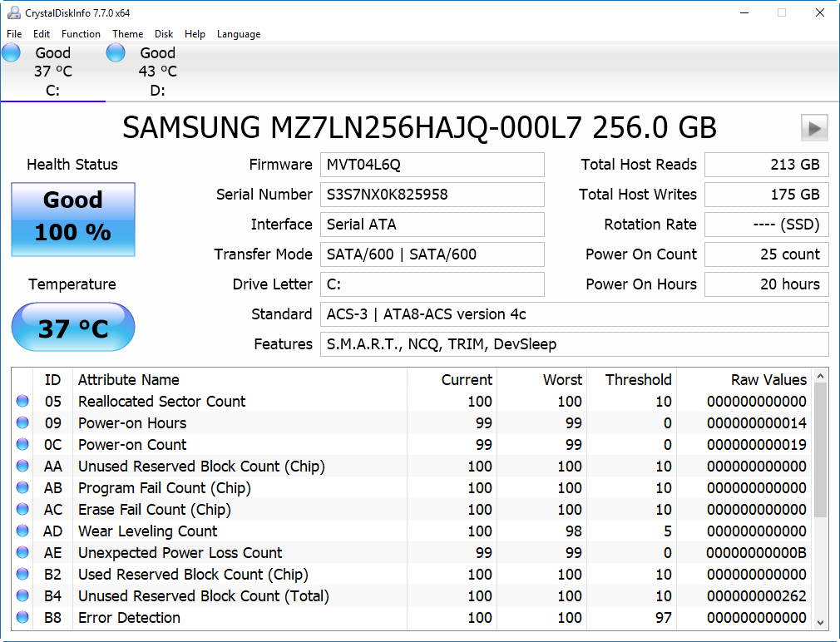Screen dimensions: 840x642
Task: Click the drive model name SAMSUNG MZ7LN256HAJQ-000L7
Action: click(353, 127)
